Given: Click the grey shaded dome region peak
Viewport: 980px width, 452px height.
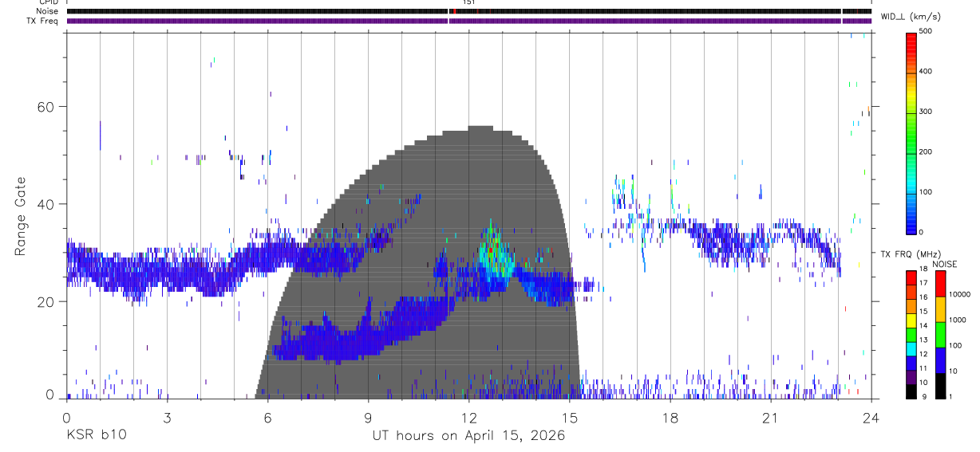Looking at the screenshot, I should point(480,129).
